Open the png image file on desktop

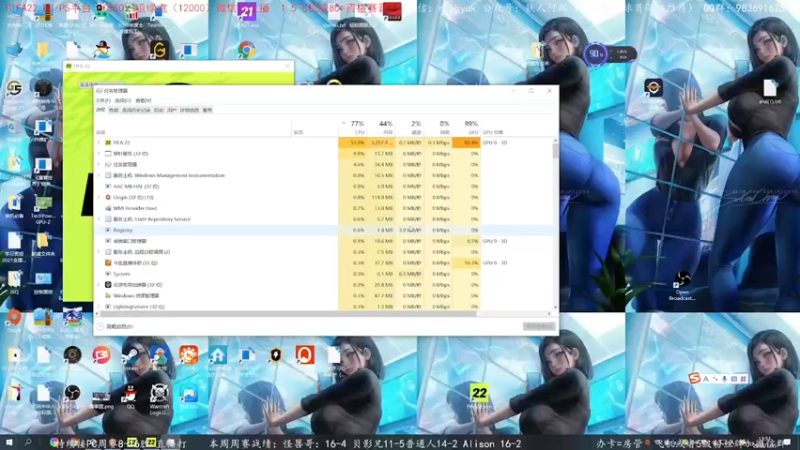tap(102, 398)
